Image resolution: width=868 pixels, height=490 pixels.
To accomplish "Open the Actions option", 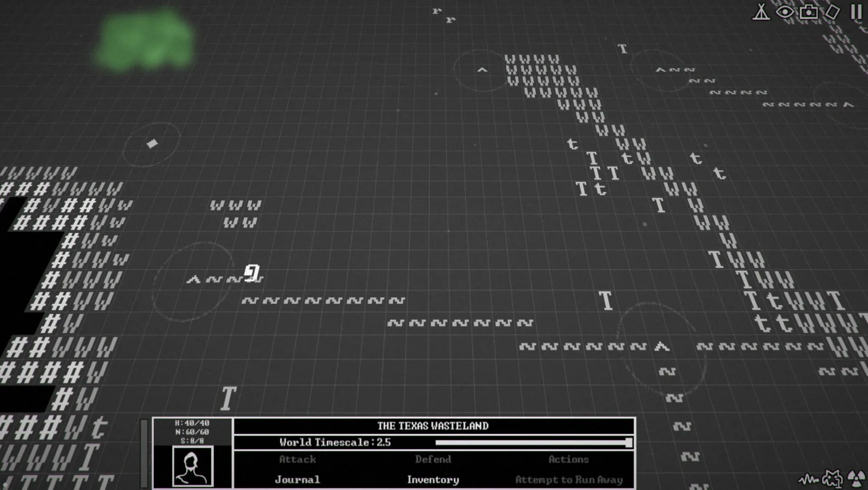I will click(568, 459).
